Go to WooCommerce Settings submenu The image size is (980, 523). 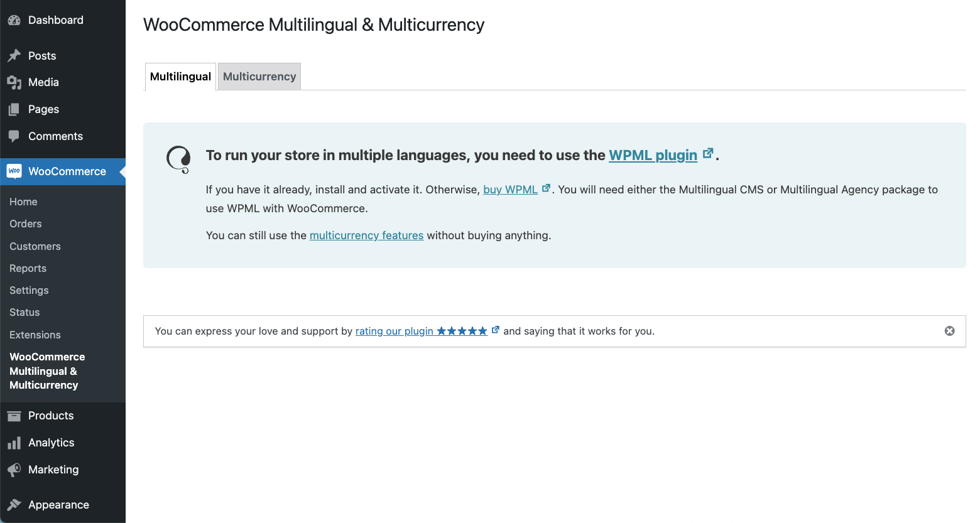[x=29, y=290]
